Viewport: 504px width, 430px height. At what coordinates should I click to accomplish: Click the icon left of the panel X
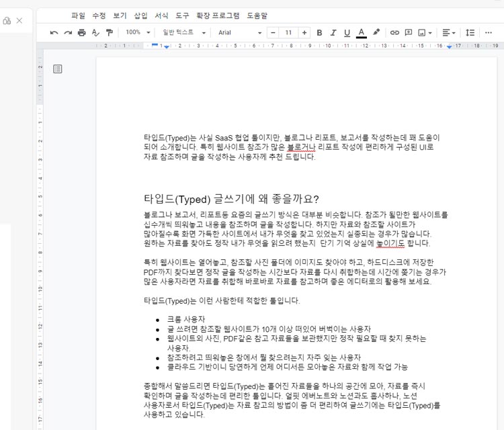pyautogui.click(x=7, y=21)
